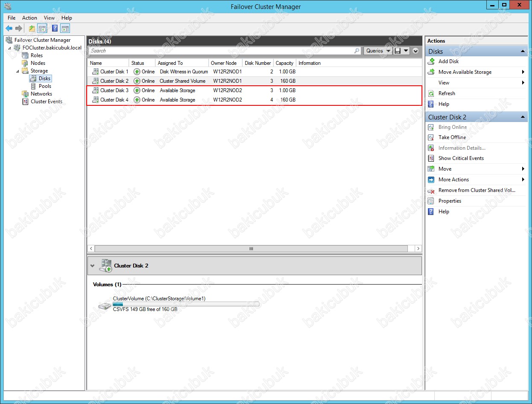Click Show Critical Events action
Image resolution: width=532 pixels, height=404 pixels.
pos(461,158)
